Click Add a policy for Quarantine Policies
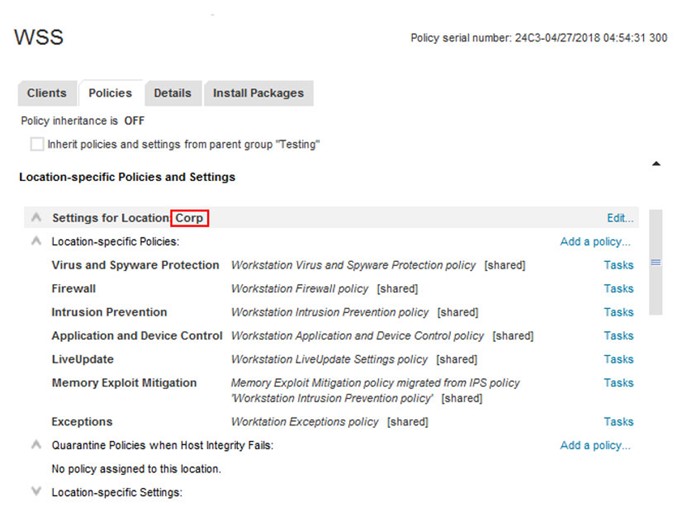The width and height of the screenshot is (682, 531). coord(595,445)
